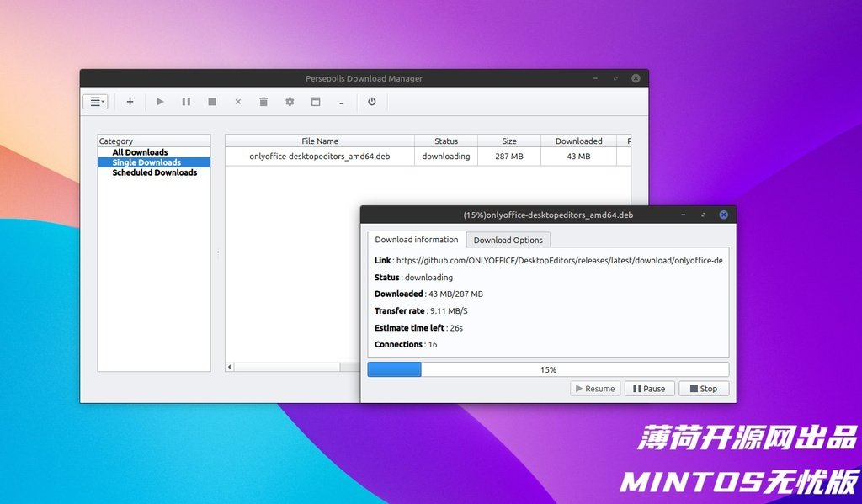Click the left arrow of the table scrollbar
Viewport: 862px width, 504px height.
(x=230, y=367)
